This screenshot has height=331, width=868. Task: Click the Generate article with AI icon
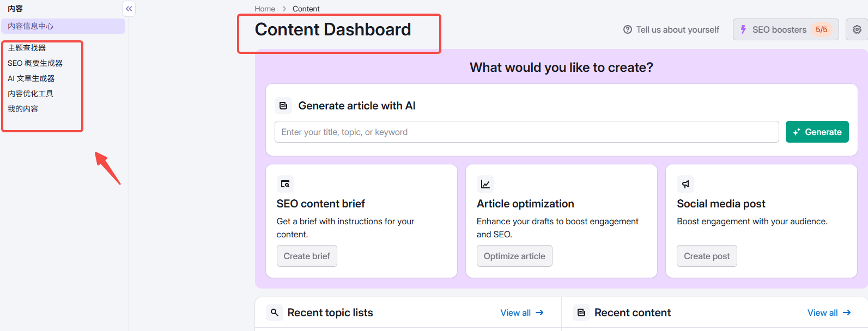283,106
